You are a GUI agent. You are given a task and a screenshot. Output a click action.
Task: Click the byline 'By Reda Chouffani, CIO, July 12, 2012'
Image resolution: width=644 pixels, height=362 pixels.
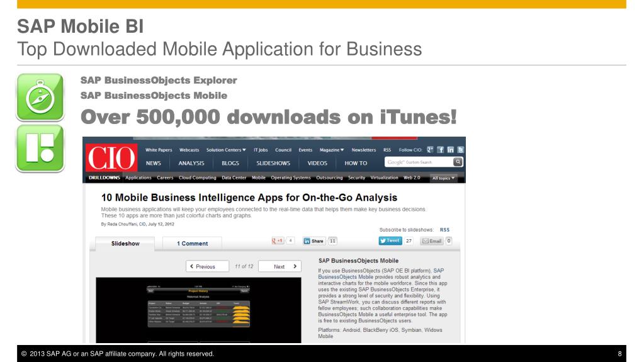click(138, 224)
